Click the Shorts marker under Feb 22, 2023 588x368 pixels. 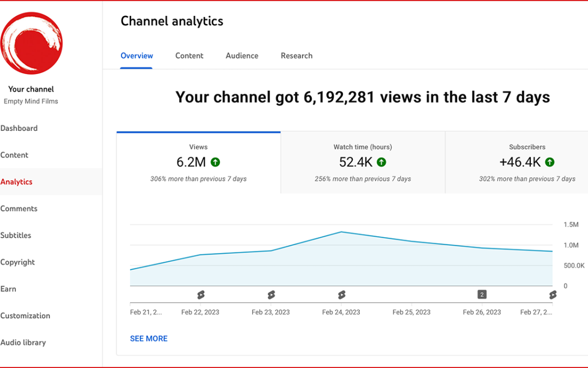[x=201, y=295]
